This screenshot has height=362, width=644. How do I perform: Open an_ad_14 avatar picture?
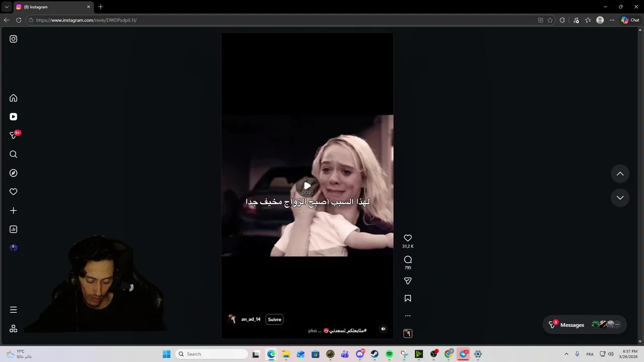tap(232, 319)
